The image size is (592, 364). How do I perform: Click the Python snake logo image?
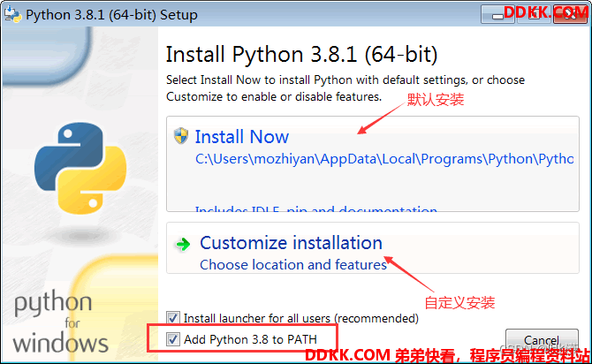[80, 169]
